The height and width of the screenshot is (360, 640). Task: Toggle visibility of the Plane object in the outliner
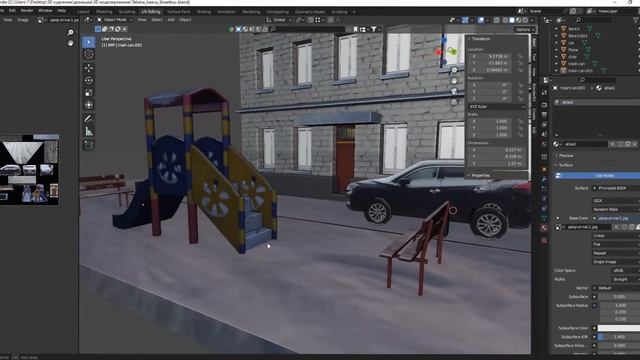tap(639, 49)
